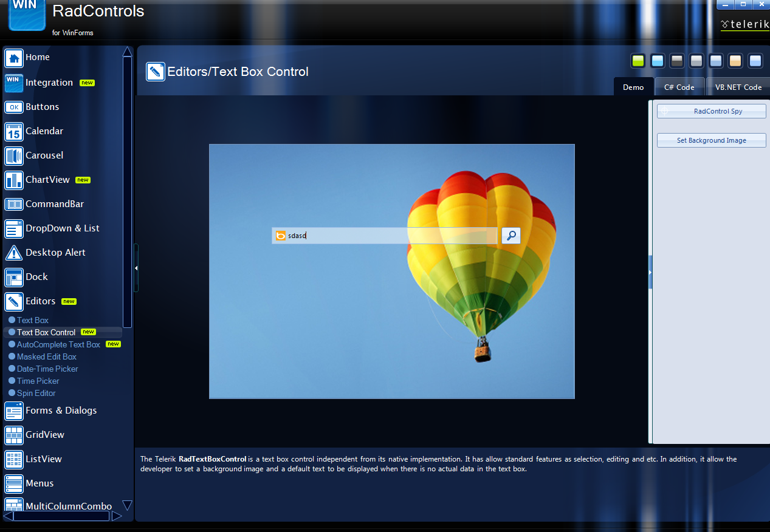Click the large WIN RadControls logo
The height and width of the screenshot is (532, 770).
[27, 15]
